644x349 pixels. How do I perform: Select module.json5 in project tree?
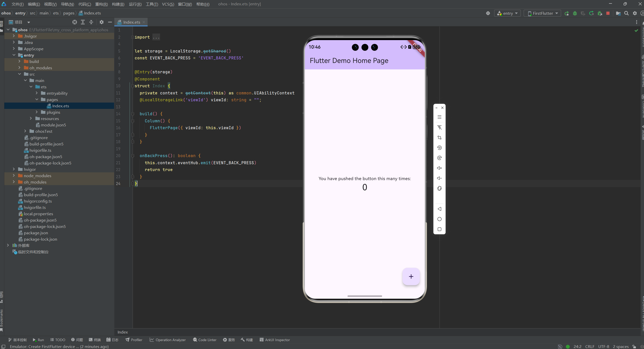point(53,125)
